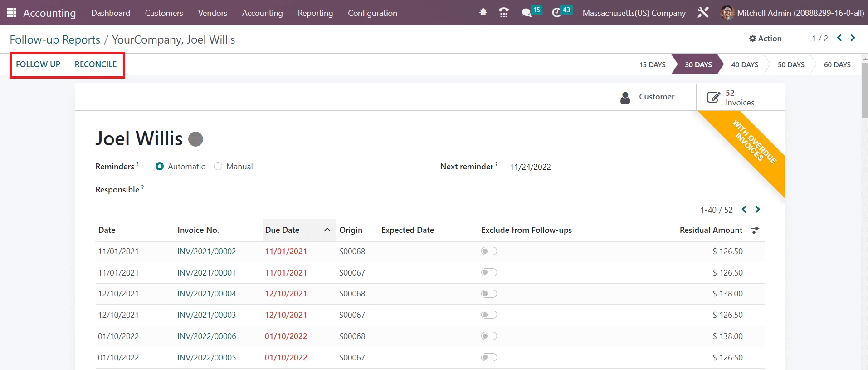Open the Configuration menu
868x370 pixels.
(372, 13)
